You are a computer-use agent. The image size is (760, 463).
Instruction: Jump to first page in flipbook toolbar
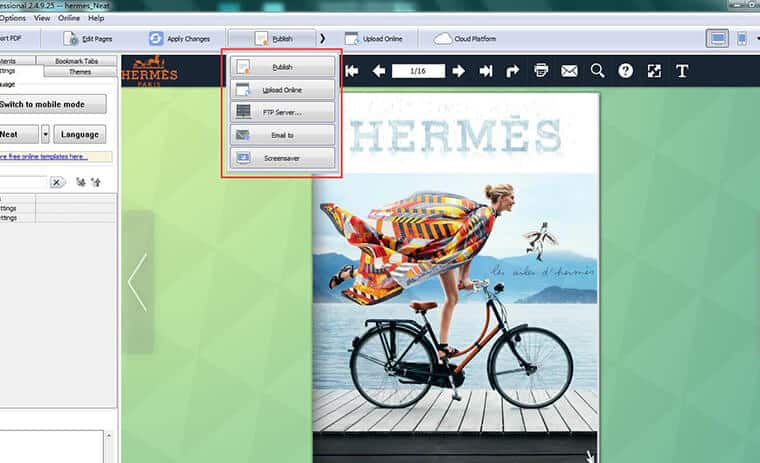pos(352,71)
